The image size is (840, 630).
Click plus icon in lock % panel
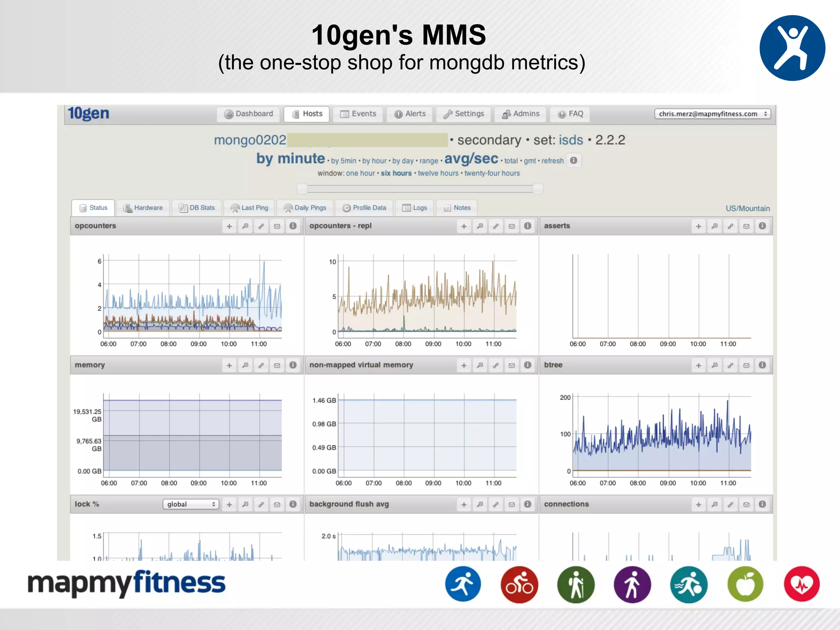(229, 504)
